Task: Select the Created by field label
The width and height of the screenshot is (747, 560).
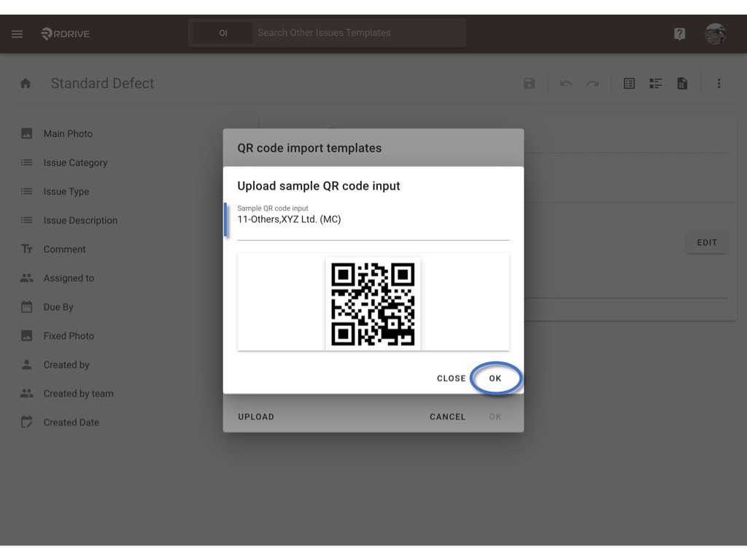Action: click(66, 365)
